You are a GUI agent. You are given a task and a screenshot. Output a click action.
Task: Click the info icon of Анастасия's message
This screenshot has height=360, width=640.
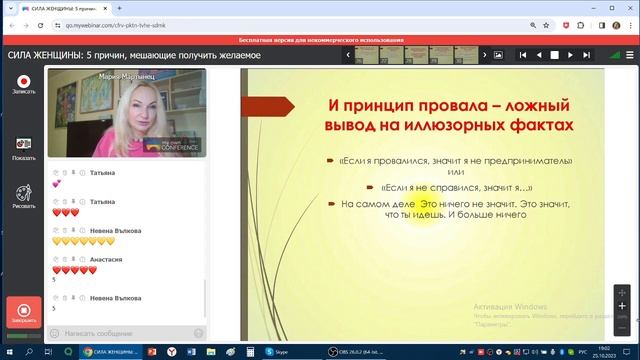82,259
